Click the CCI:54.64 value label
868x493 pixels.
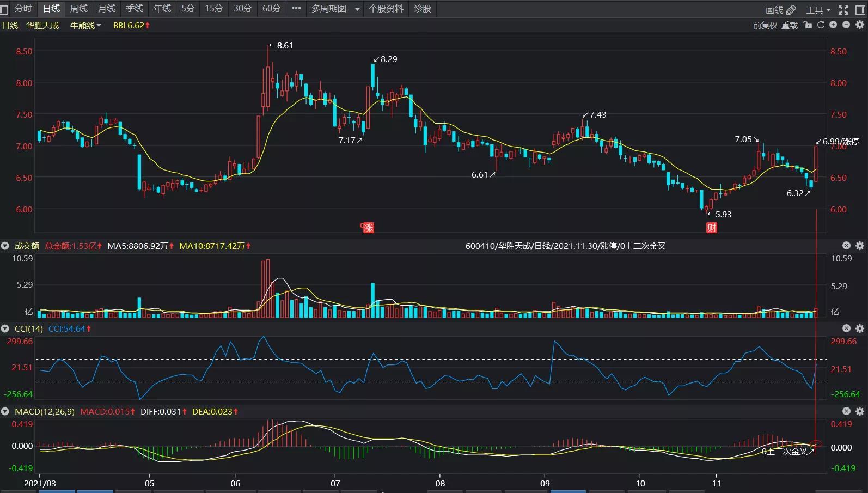tap(70, 328)
